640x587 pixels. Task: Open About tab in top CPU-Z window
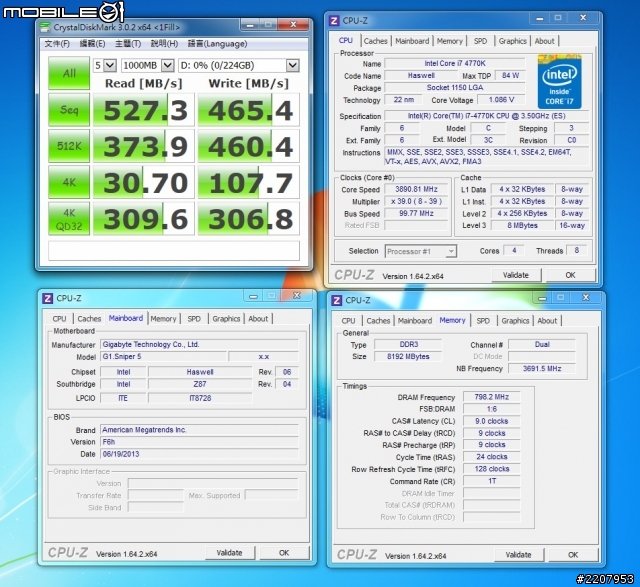[544, 41]
